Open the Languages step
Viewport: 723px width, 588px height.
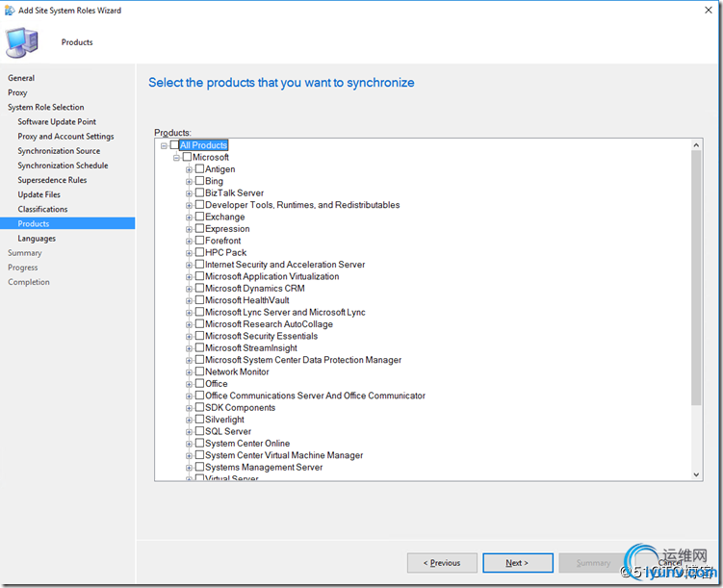tap(37, 239)
